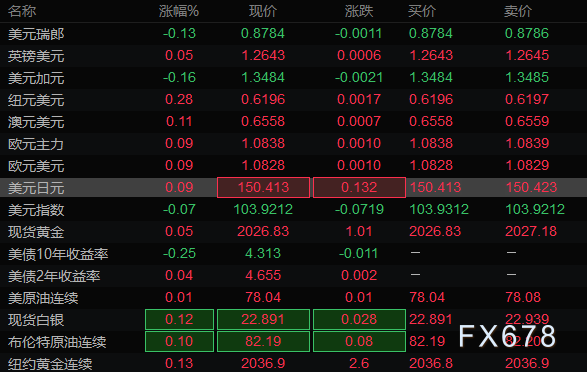Sort by 涨幅% column header

(x=179, y=11)
